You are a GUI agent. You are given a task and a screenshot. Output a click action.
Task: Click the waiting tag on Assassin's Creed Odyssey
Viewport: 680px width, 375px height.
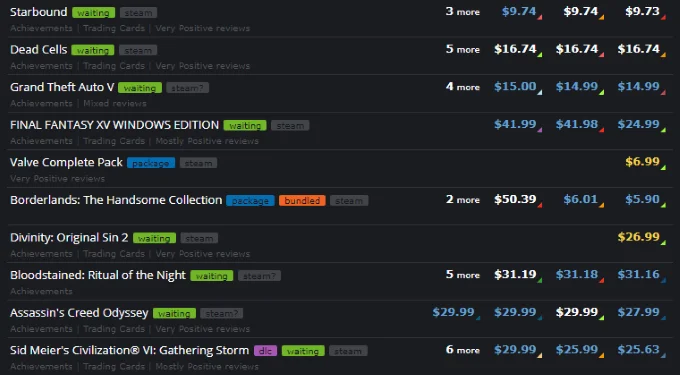click(174, 313)
